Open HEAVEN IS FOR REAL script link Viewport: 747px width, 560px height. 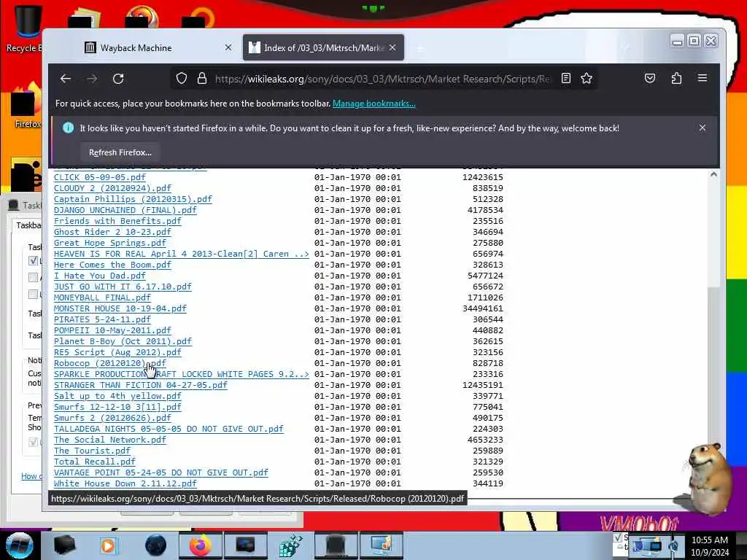(x=182, y=254)
